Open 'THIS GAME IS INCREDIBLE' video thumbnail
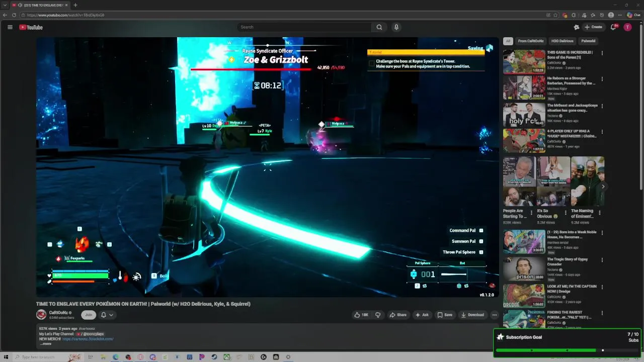Viewport: 644px width, 362px height. tap(524, 61)
